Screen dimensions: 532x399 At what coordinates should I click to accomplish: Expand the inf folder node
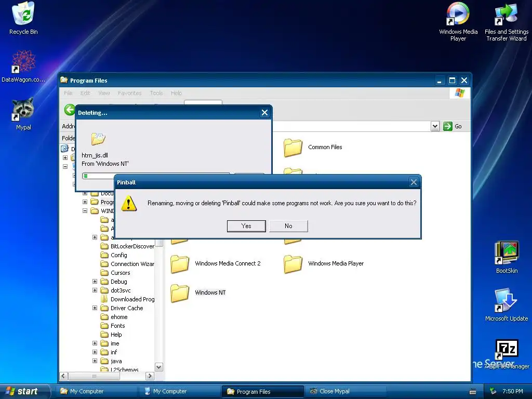click(95, 352)
